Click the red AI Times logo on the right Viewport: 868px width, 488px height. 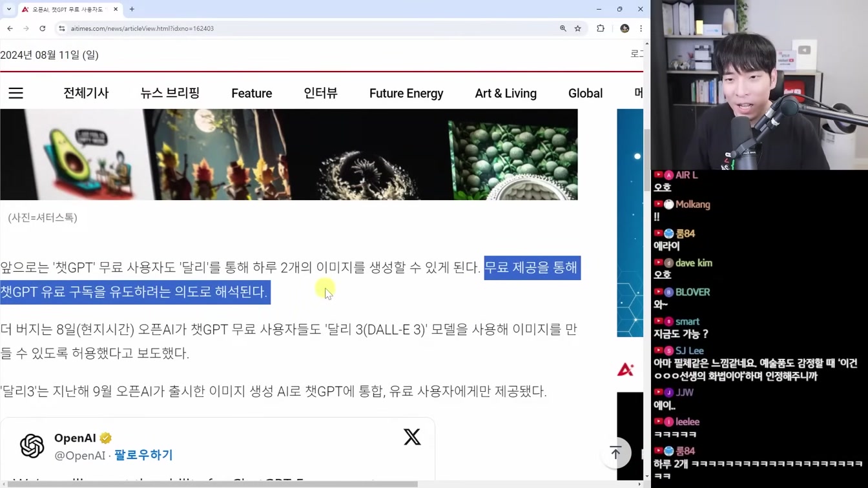point(625,369)
